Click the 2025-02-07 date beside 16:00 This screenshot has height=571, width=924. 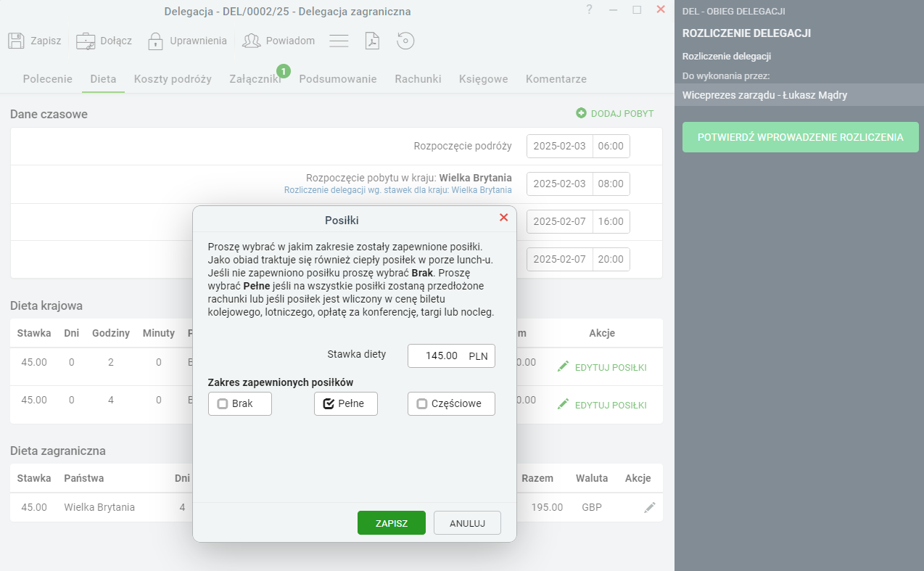point(559,221)
